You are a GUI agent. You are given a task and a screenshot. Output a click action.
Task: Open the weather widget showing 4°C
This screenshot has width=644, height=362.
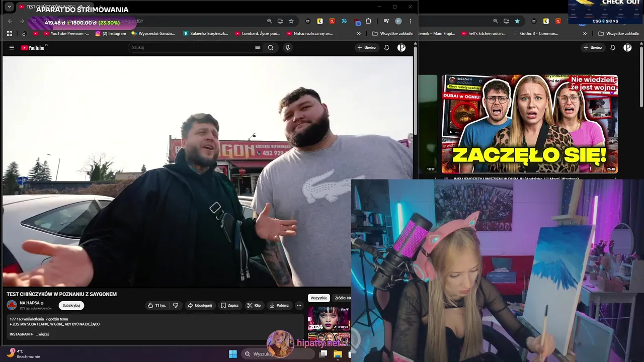click(x=23, y=353)
